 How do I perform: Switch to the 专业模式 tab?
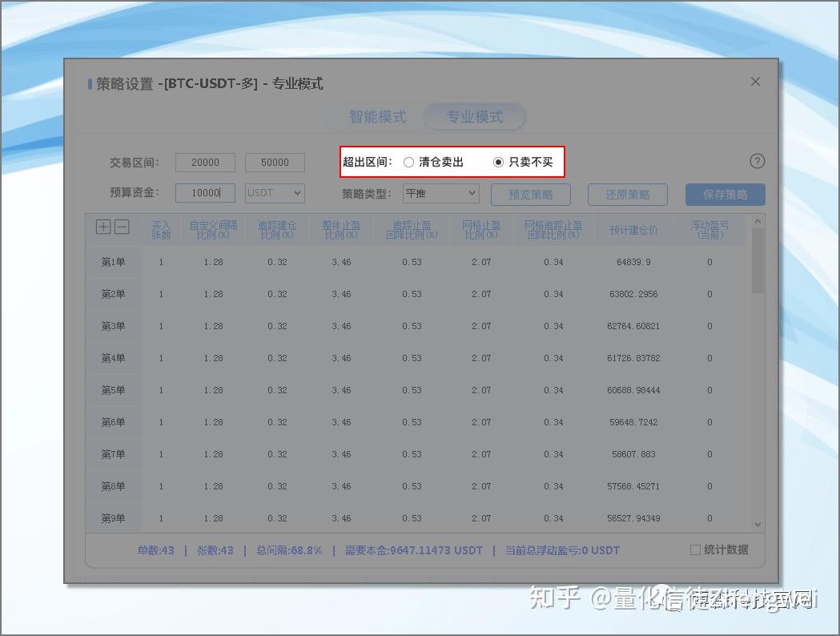coord(475,117)
